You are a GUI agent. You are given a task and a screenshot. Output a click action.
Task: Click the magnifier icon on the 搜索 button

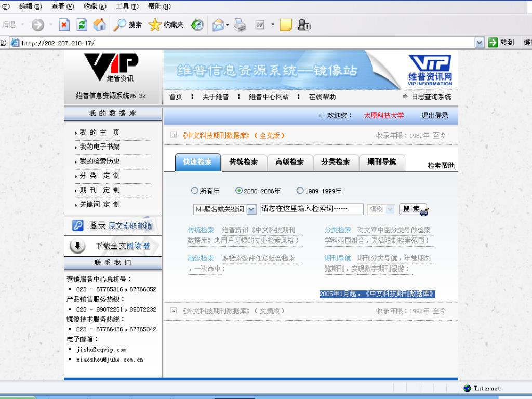(x=424, y=211)
